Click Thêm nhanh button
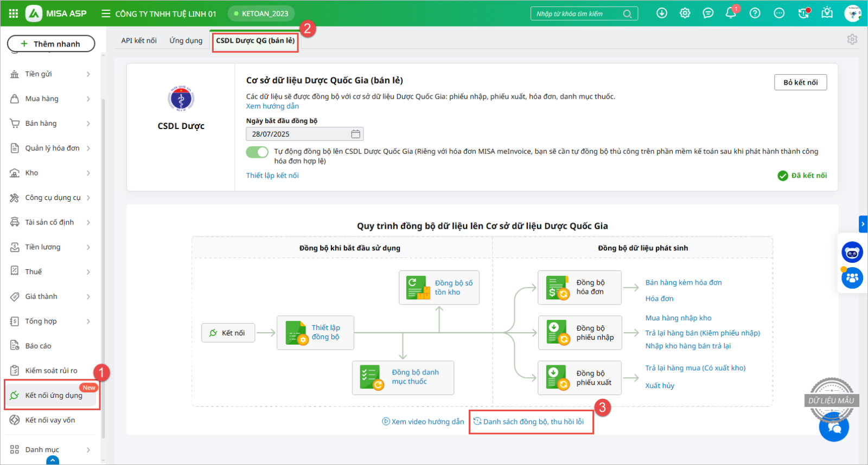Screen dimensions: 868x465 click(51, 44)
